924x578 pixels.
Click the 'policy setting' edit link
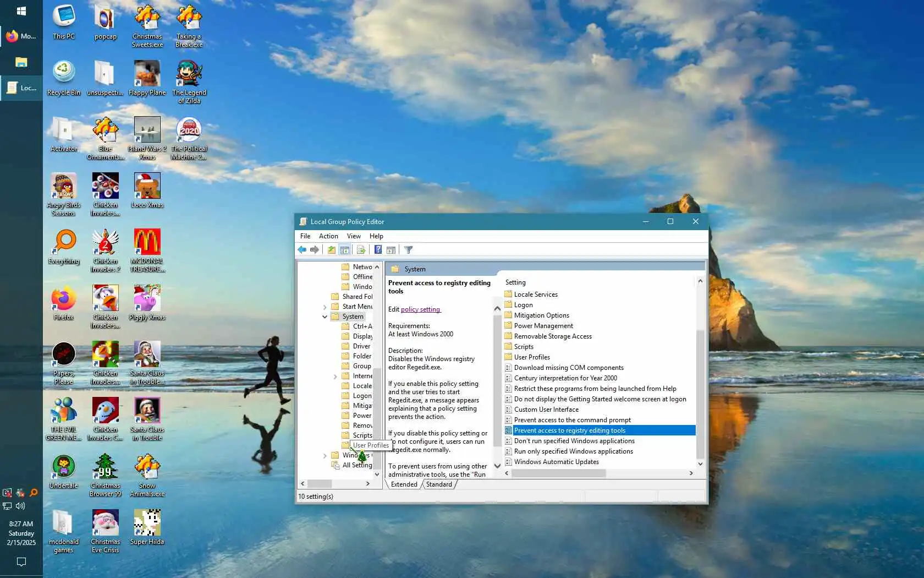[x=420, y=309]
